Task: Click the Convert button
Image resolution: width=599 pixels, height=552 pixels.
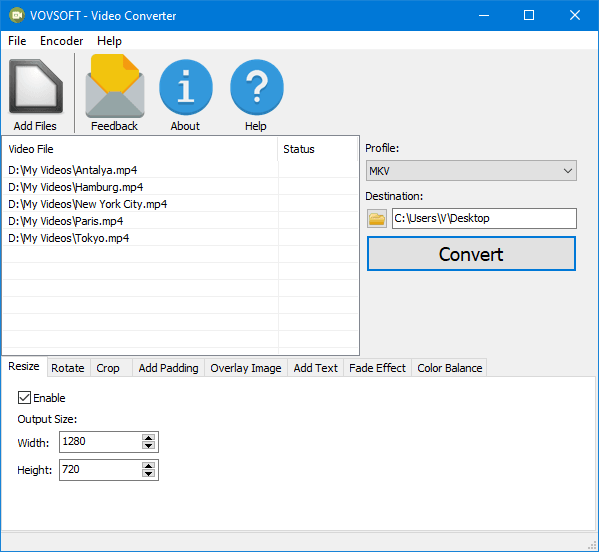Action: click(471, 254)
